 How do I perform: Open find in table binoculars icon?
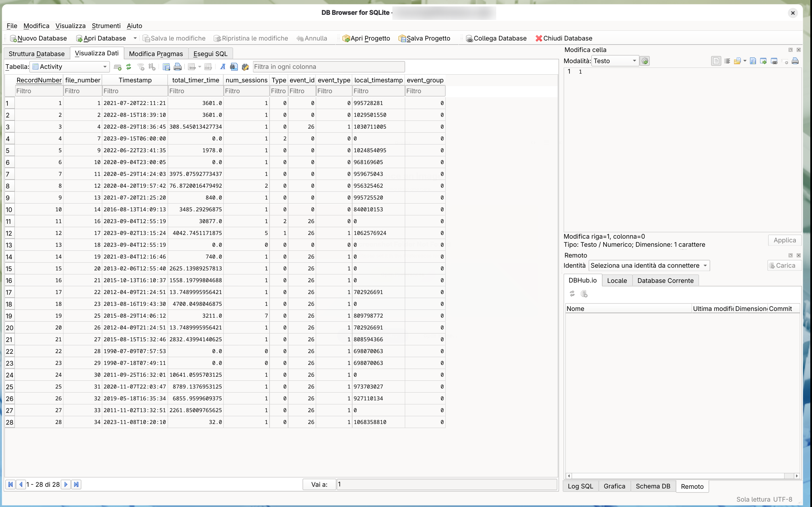(x=234, y=67)
